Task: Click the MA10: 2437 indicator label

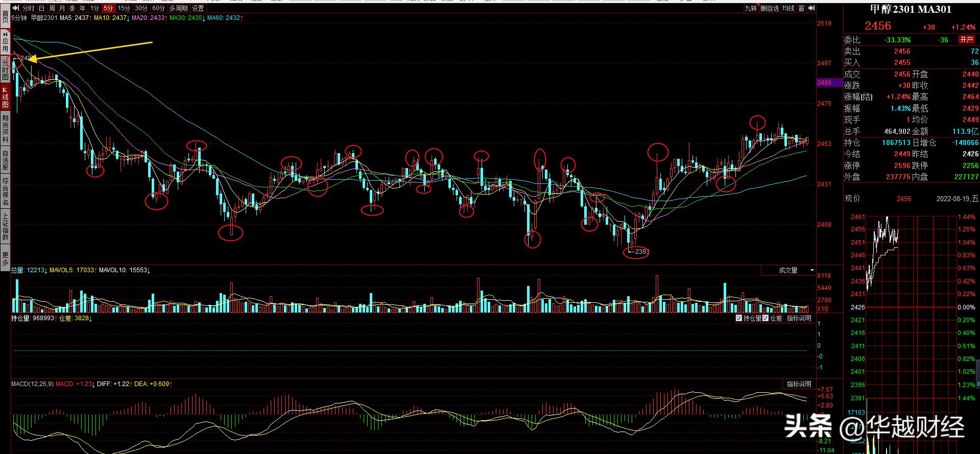Action: (x=112, y=18)
